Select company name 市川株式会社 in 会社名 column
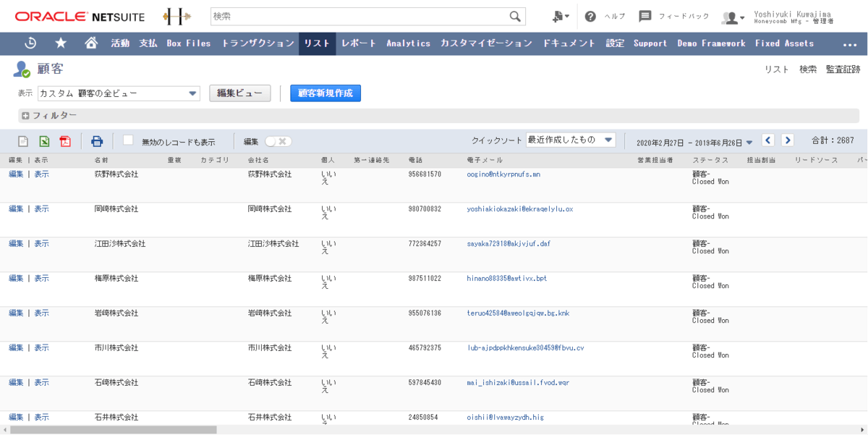868x435 pixels. [x=270, y=348]
